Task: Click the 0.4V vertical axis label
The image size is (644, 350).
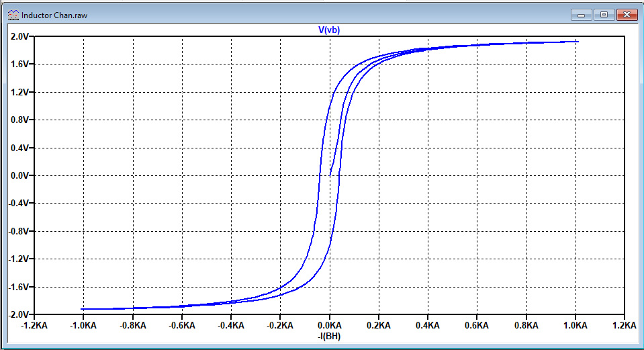Action: 20,148
